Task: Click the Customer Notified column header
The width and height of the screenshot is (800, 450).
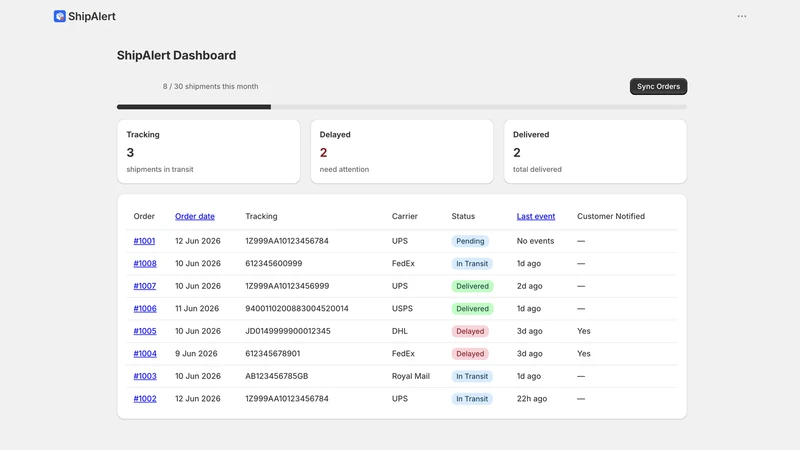Action: [x=611, y=216]
